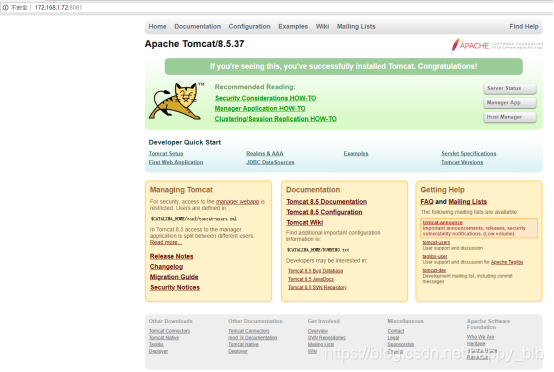The height and width of the screenshot is (372, 554).
Task: Open Contact under Miscellaneous
Action: tap(396, 331)
